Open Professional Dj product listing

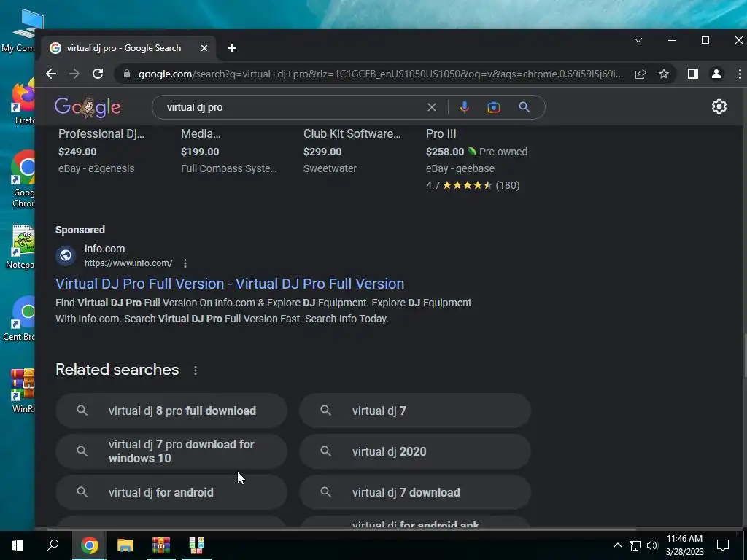coord(101,134)
